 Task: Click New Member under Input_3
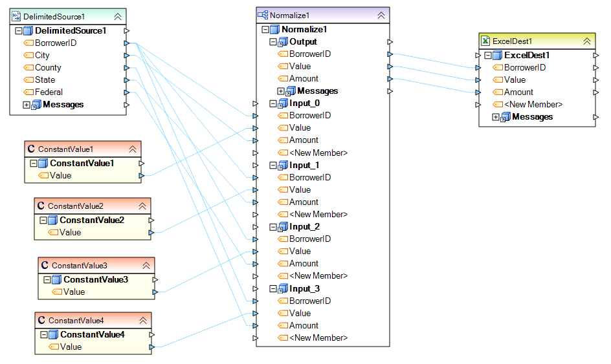pos(318,338)
